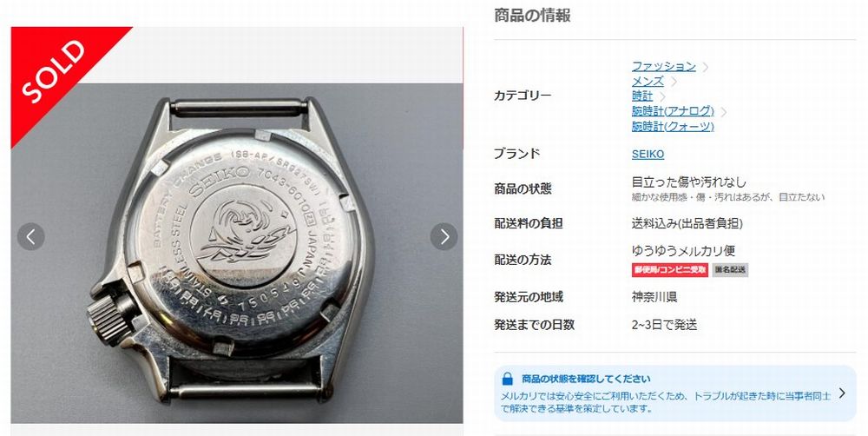Show the previous product photo
Viewport: 868px width, 436px height.
tap(31, 236)
